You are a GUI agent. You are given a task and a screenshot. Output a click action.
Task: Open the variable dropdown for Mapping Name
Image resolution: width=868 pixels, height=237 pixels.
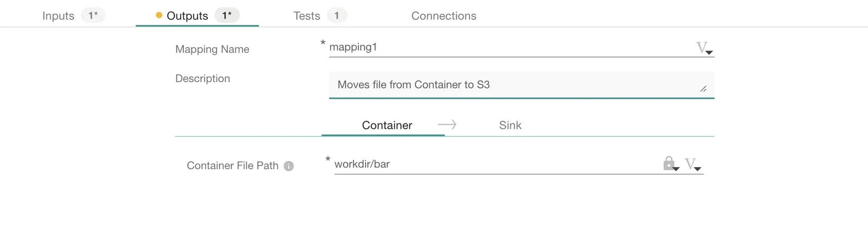tap(704, 48)
